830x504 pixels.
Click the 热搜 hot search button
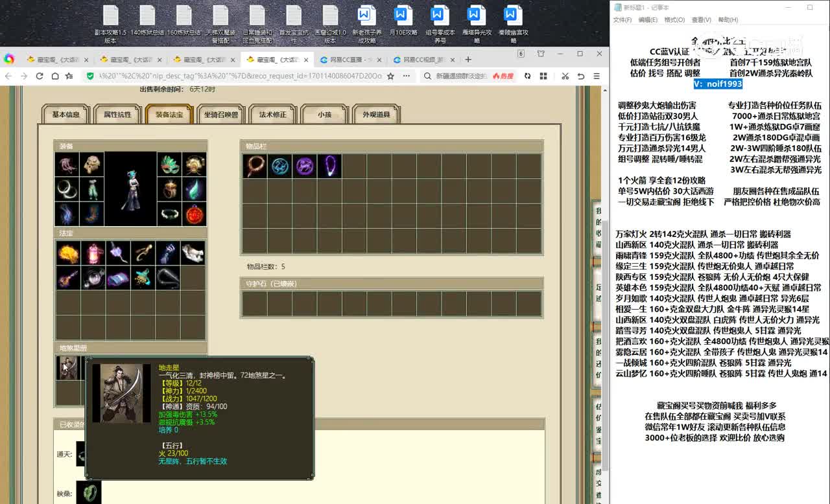coord(503,76)
